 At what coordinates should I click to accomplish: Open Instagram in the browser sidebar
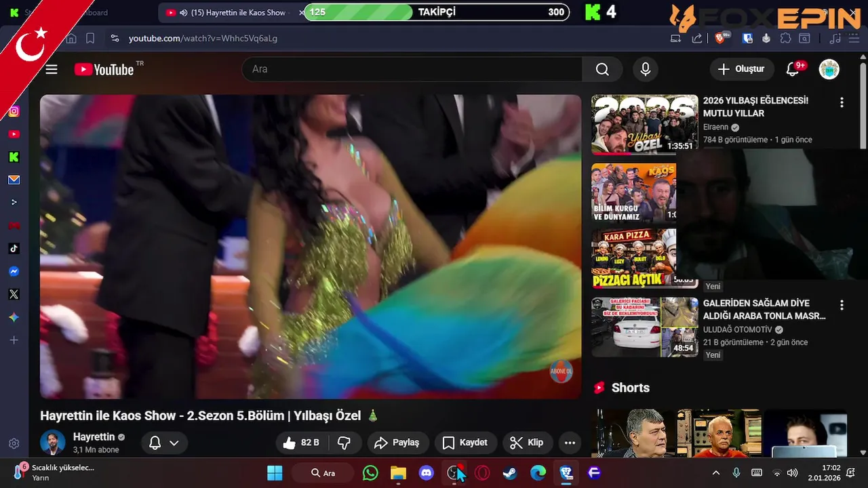click(14, 111)
